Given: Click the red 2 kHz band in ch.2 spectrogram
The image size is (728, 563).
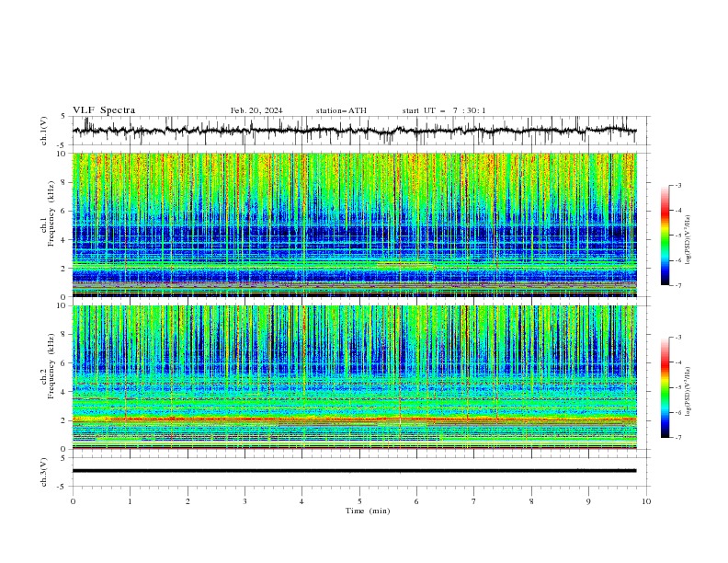Looking at the screenshot, I should point(355,419).
